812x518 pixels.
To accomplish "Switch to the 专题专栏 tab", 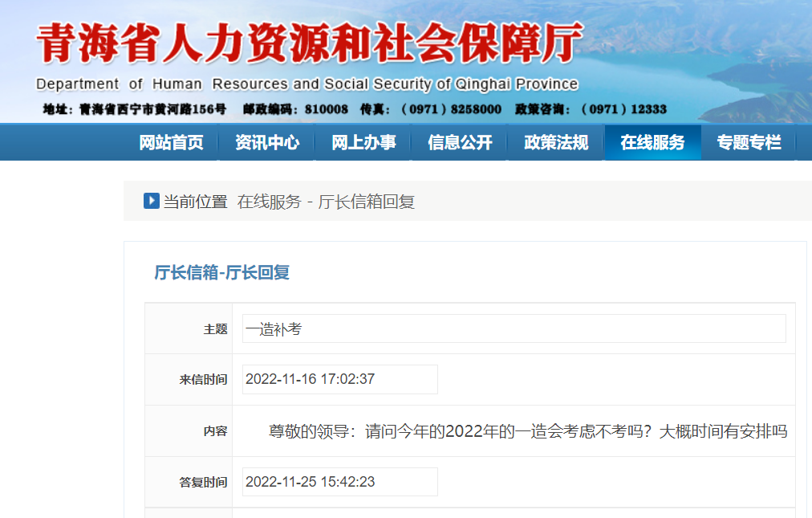I will (x=749, y=142).
